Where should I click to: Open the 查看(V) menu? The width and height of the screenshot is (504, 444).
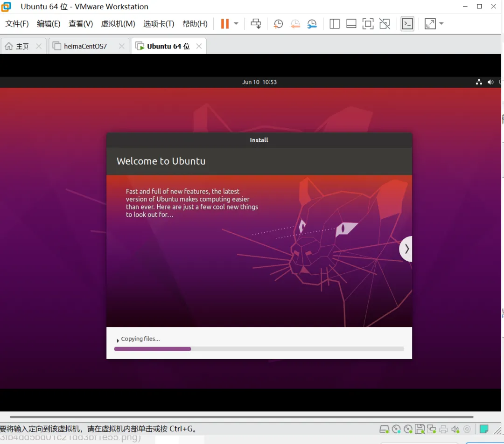pyautogui.click(x=81, y=24)
